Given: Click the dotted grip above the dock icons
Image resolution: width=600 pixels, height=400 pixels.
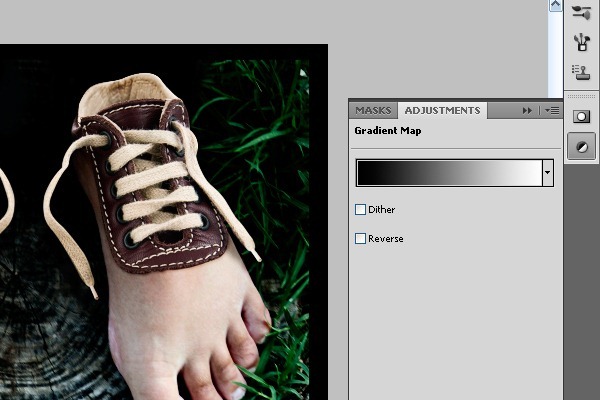Looking at the screenshot, I should pos(581,97).
